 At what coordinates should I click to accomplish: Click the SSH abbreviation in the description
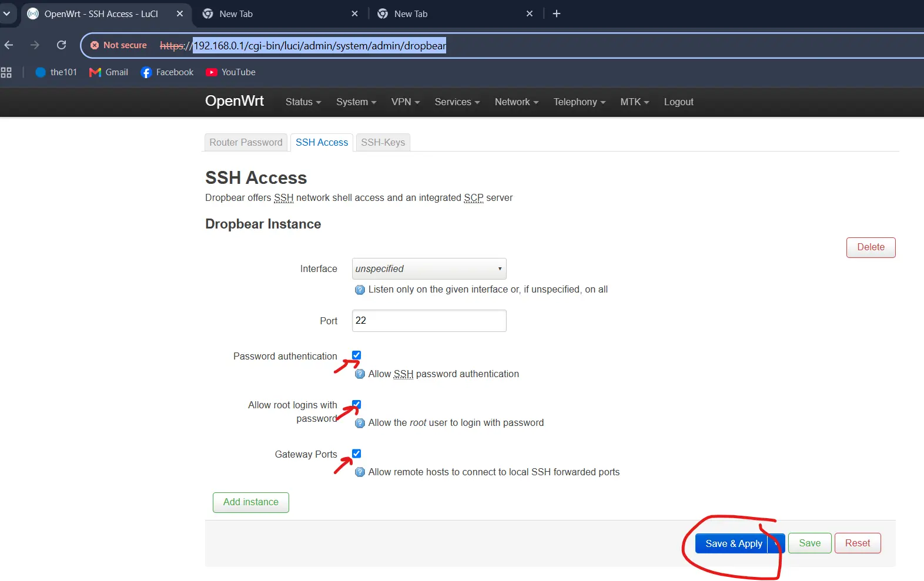point(283,198)
